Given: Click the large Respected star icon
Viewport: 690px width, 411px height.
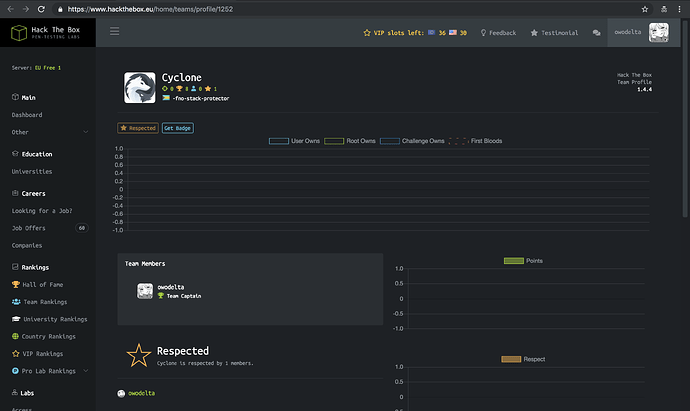Looking at the screenshot, I should tap(139, 356).
